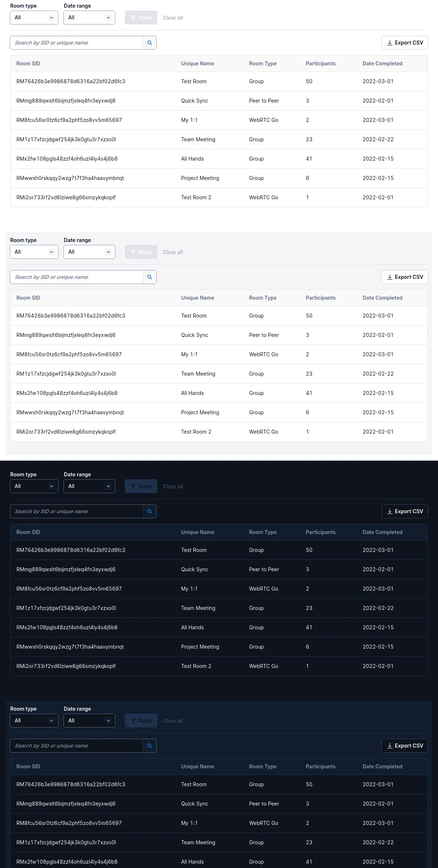The image size is (438, 868).
Task: Open Date range dropdown in the darkest third panel
Action: click(89, 486)
